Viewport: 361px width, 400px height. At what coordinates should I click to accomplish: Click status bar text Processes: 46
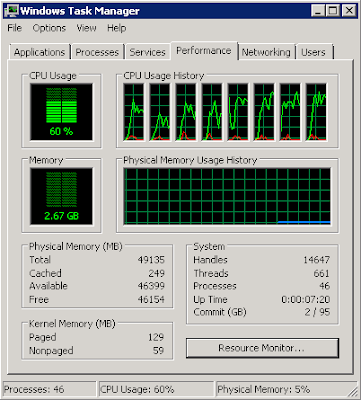coord(34,390)
